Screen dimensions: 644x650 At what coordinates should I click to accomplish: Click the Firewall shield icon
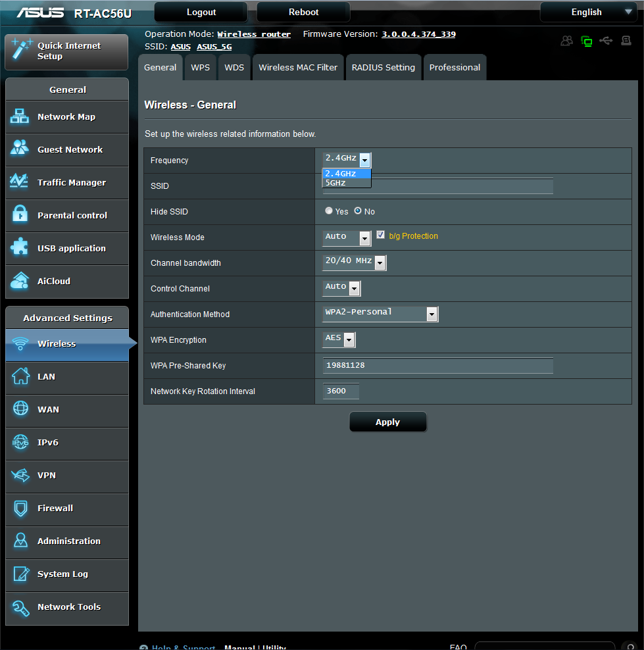tap(20, 509)
